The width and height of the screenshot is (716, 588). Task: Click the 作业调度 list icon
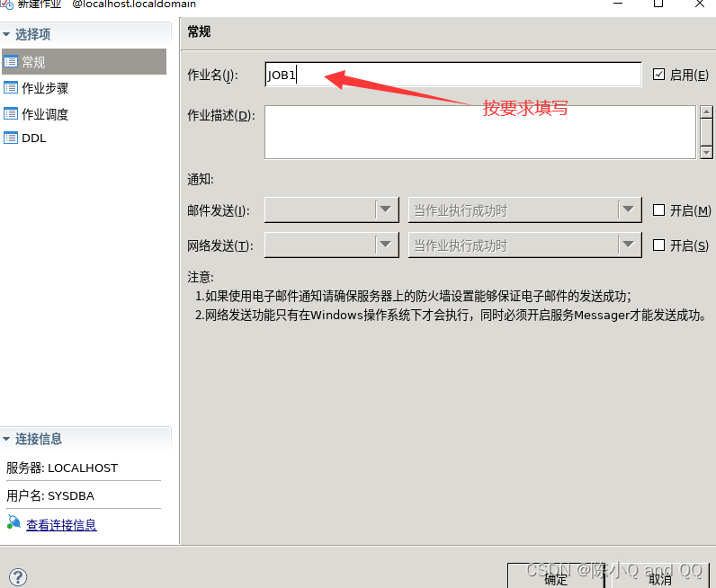pos(11,113)
